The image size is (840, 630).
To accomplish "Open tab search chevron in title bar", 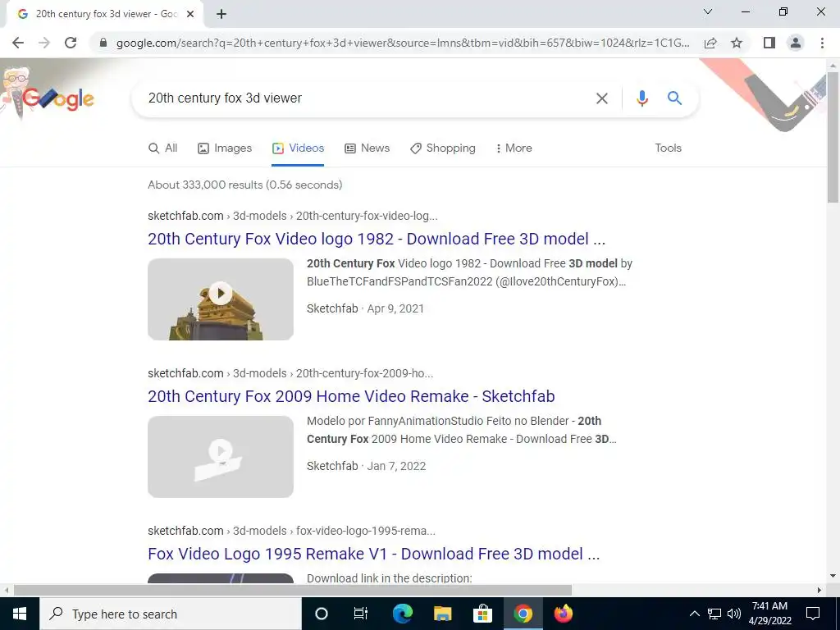I will [x=708, y=11].
